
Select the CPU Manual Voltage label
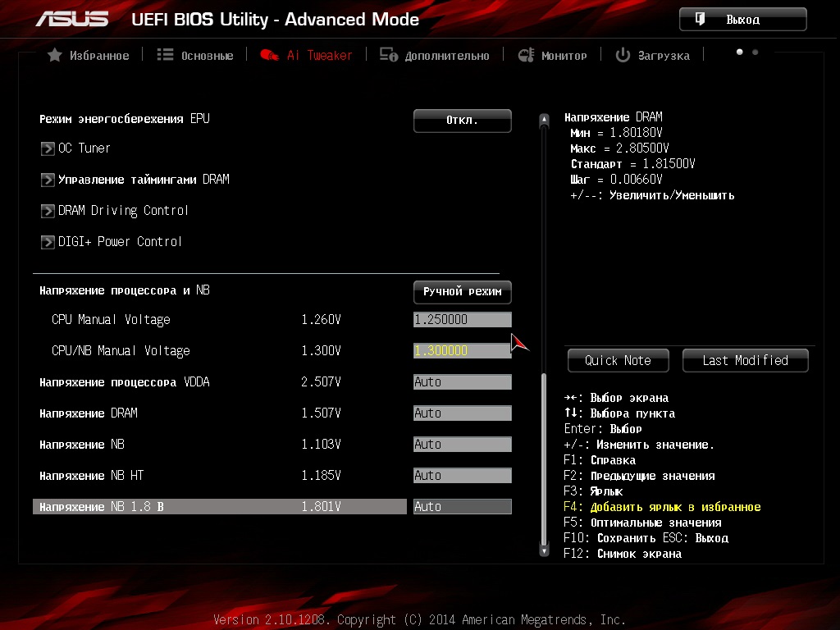(111, 320)
